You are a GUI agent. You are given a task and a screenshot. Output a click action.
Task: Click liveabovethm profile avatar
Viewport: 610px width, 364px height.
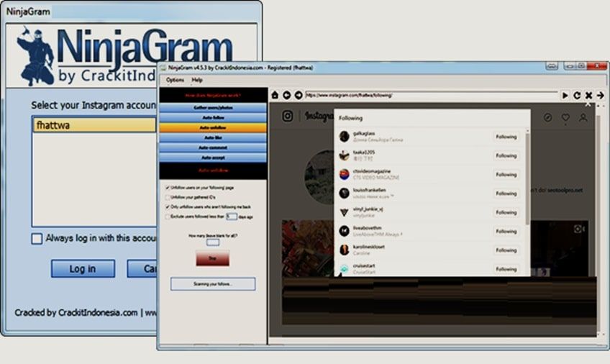(345, 231)
